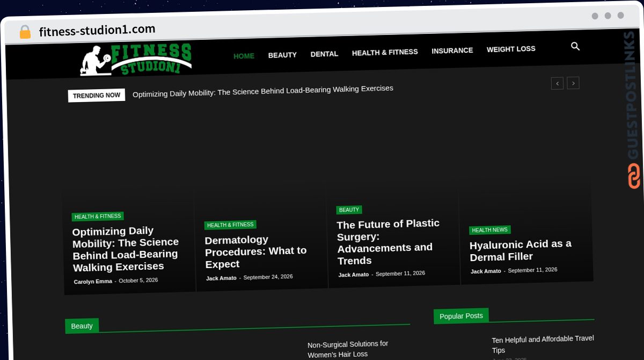Show previous trending post arrow
The image size is (644, 360).
pos(557,83)
